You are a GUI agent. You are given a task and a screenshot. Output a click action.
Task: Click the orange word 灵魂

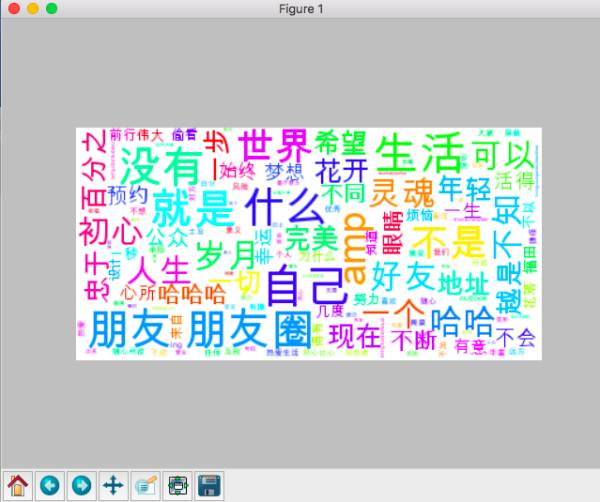pos(402,192)
